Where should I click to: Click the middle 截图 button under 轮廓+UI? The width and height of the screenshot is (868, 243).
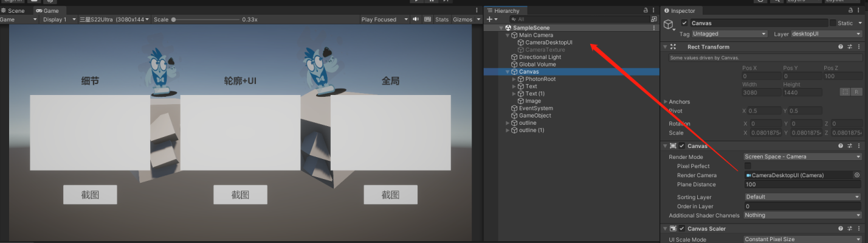[240, 195]
